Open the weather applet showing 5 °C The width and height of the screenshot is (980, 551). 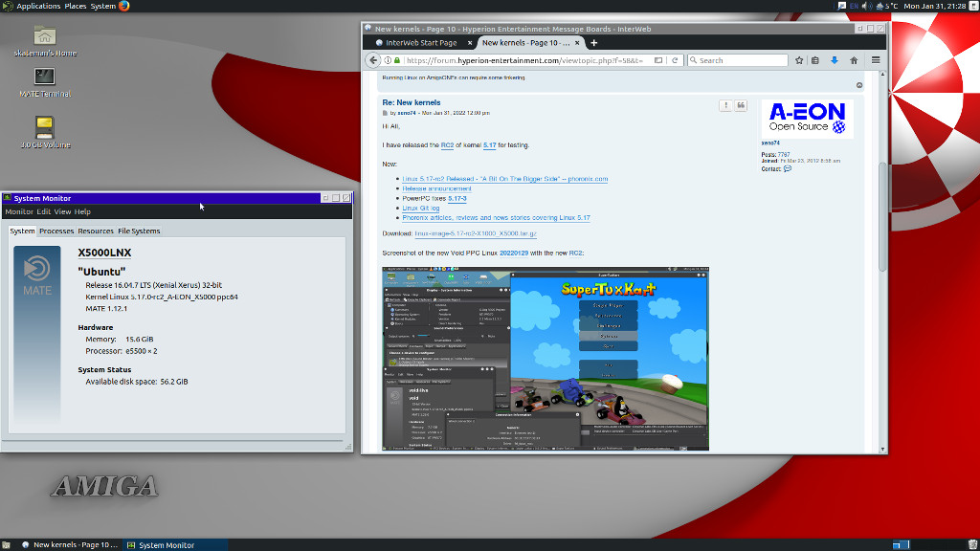(887, 6)
